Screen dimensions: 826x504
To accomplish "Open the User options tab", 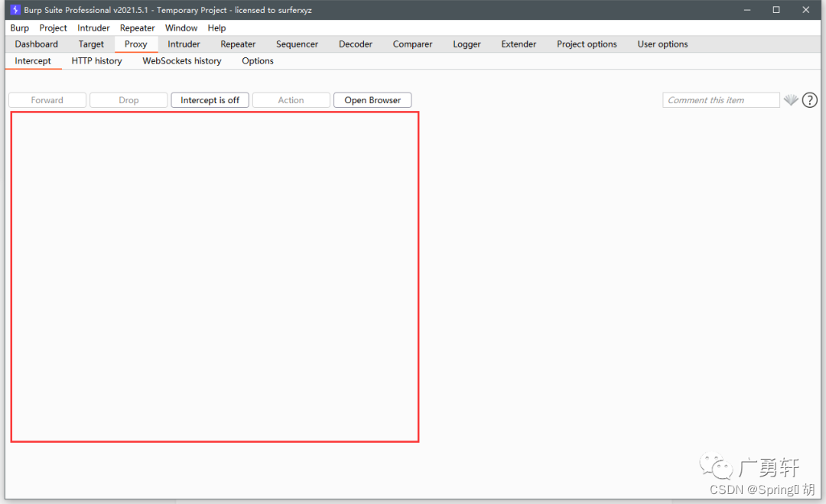I will point(662,44).
